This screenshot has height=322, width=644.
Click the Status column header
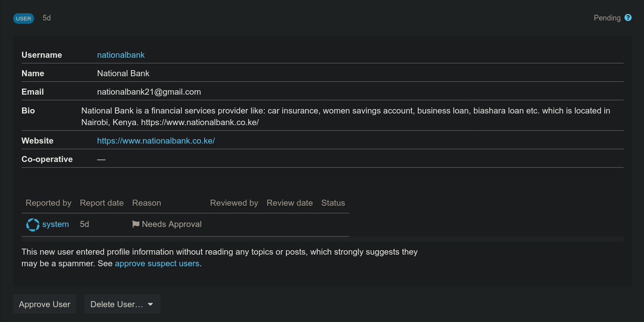click(333, 203)
